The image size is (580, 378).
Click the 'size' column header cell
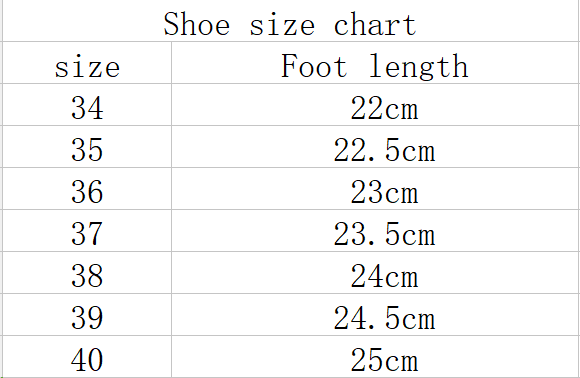(87, 63)
